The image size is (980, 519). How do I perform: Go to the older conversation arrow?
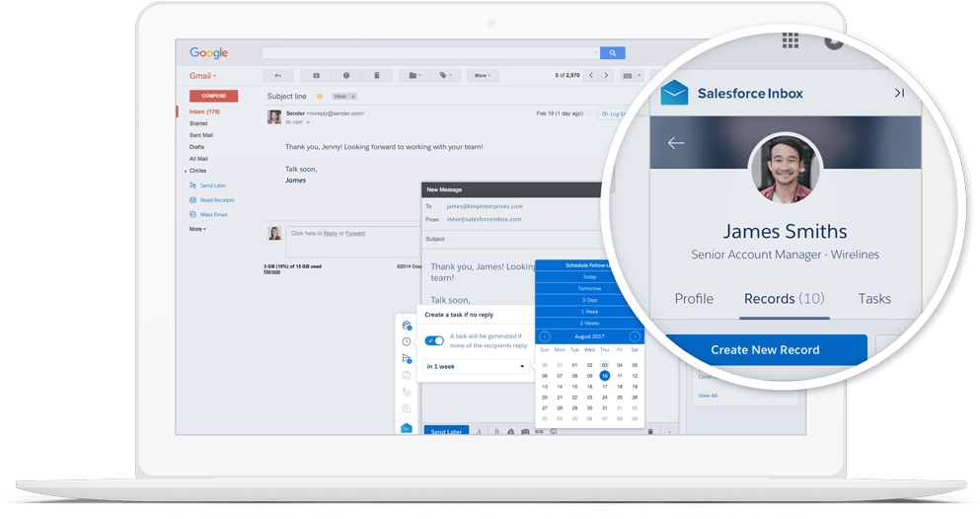pyautogui.click(x=606, y=76)
